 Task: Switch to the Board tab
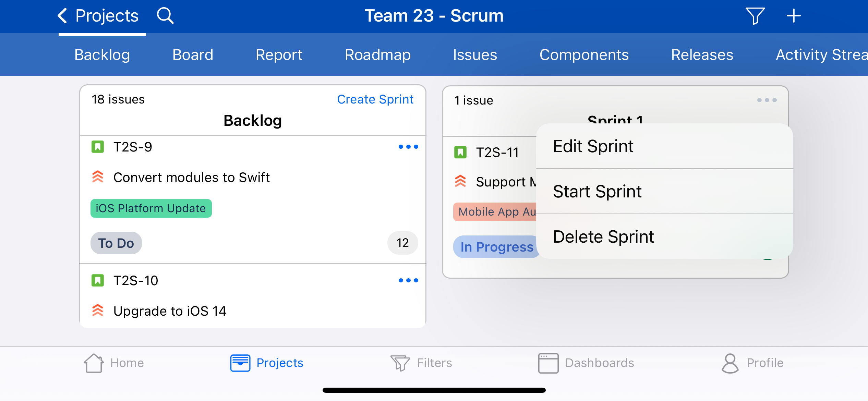point(193,55)
